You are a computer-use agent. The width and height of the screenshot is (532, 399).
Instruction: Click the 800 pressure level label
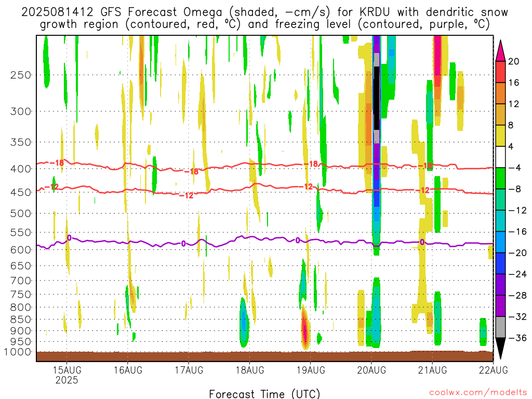coord(21,308)
